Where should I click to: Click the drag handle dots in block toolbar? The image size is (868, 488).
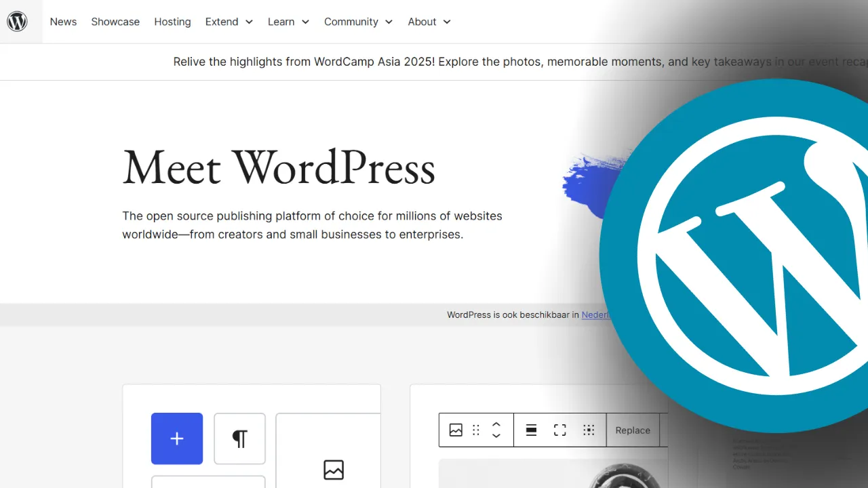pyautogui.click(x=476, y=430)
